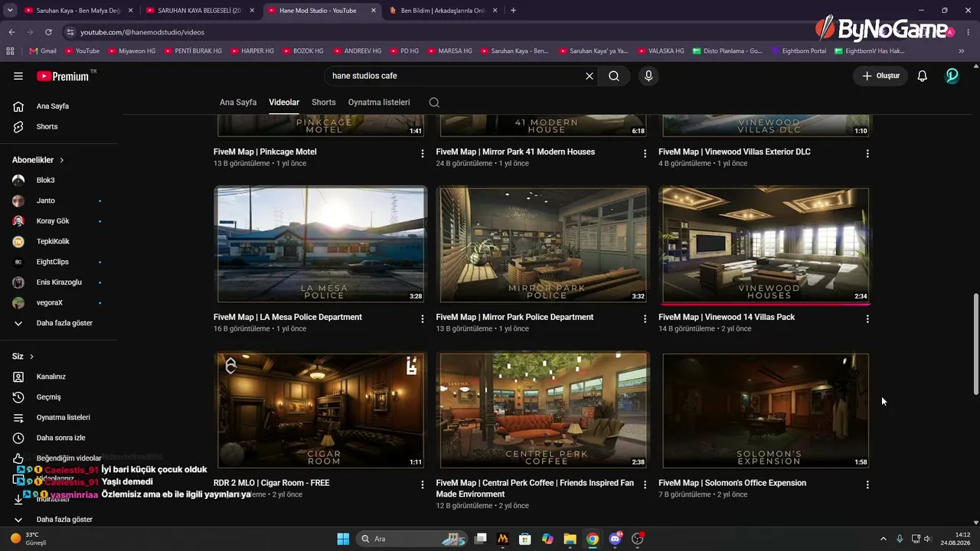Open the Oynatma listeleri channel tab
Viewport: 980px width, 551px height.
click(x=379, y=103)
